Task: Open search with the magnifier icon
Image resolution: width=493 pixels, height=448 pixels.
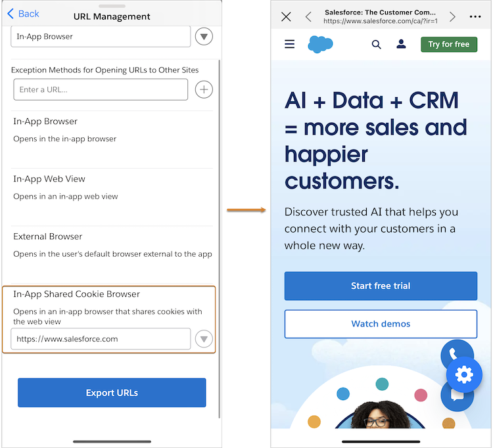Action: (x=377, y=45)
